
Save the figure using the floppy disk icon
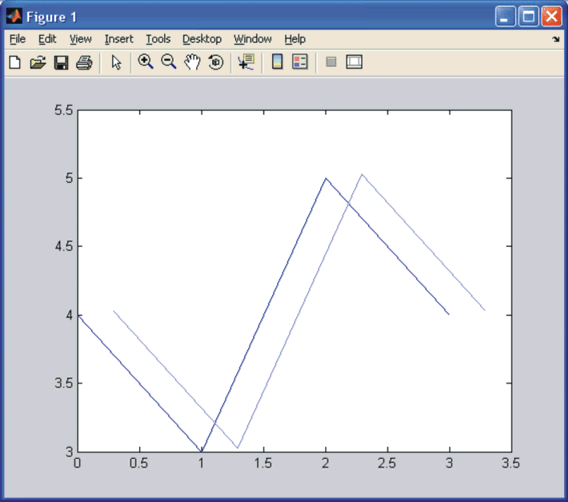click(x=61, y=62)
